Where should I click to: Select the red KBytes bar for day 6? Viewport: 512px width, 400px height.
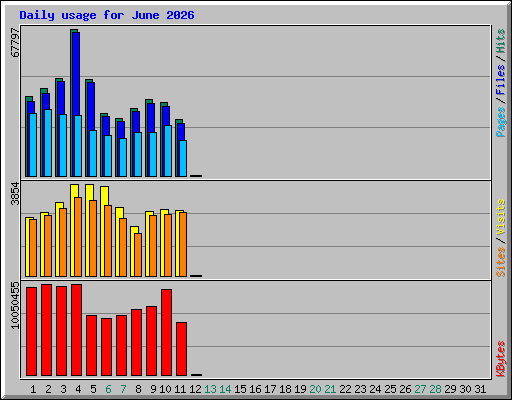tap(106, 347)
